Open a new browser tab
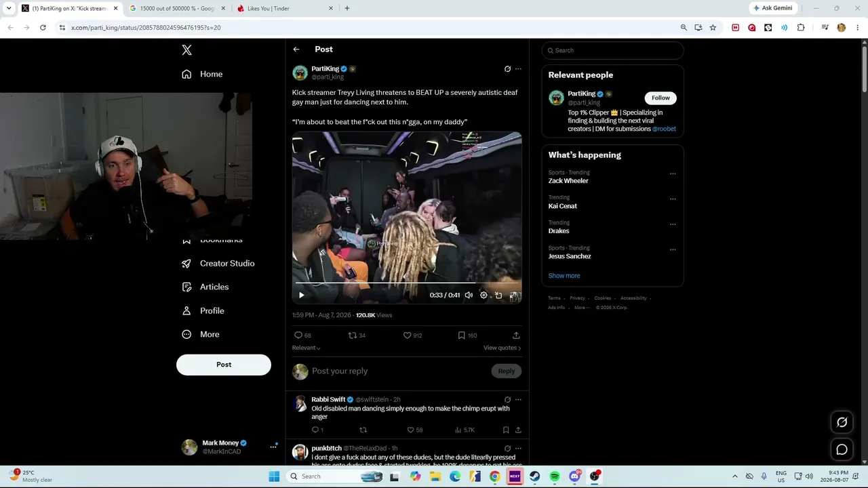The height and width of the screenshot is (488, 868). click(347, 8)
